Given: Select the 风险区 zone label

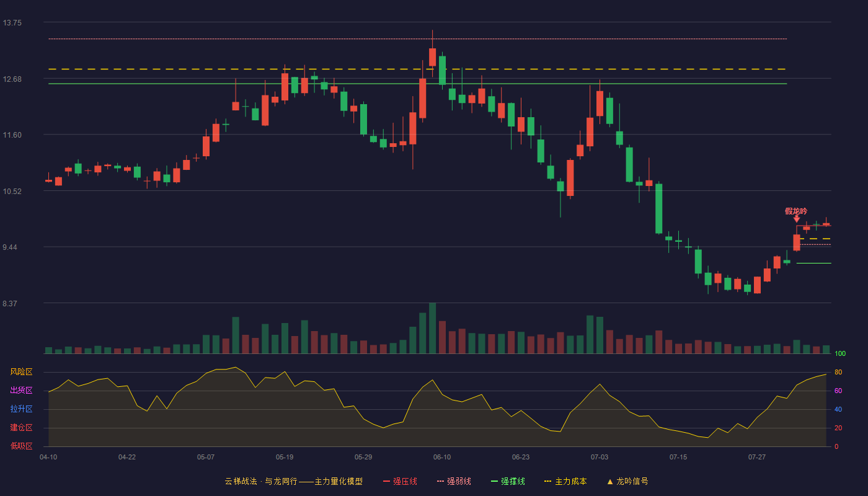Looking at the screenshot, I should [21, 372].
